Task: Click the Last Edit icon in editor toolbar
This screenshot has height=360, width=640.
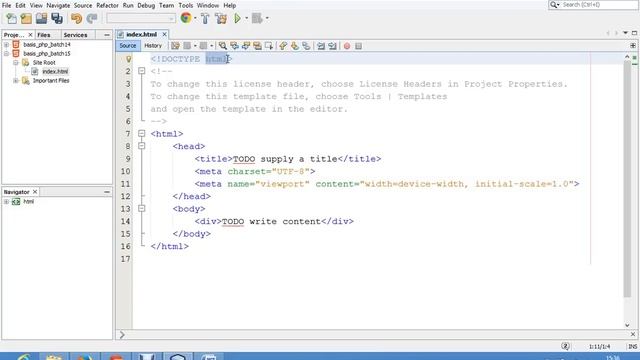Action: (175, 46)
